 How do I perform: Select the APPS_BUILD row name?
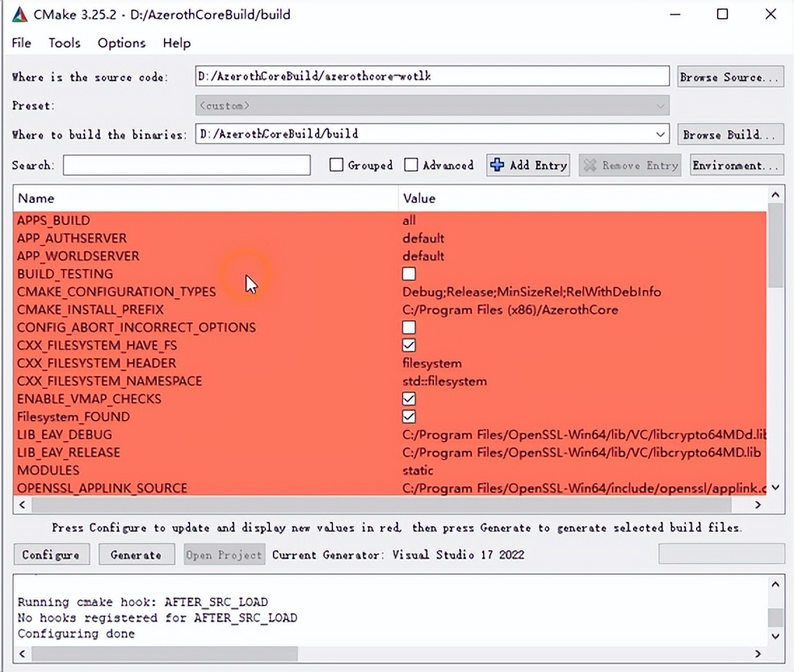(53, 220)
